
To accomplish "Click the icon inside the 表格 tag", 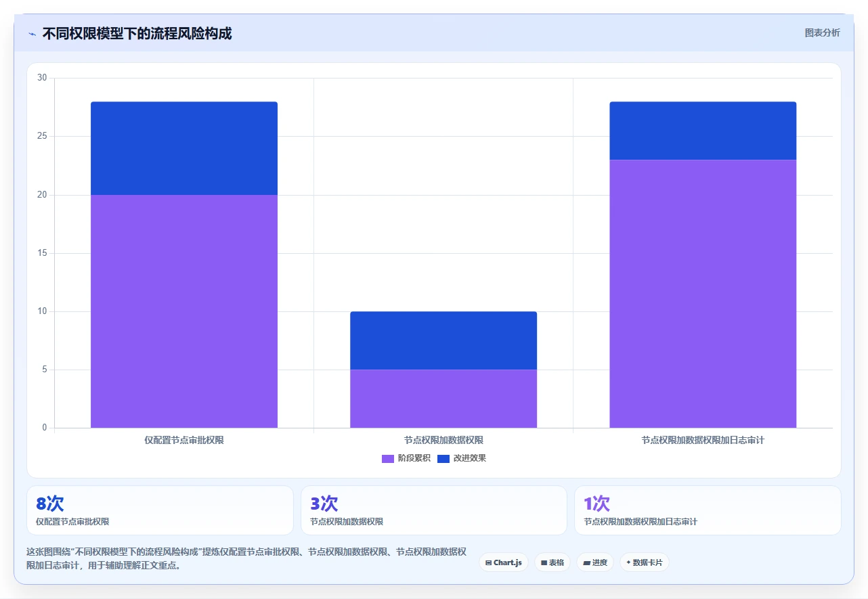I will point(544,562).
